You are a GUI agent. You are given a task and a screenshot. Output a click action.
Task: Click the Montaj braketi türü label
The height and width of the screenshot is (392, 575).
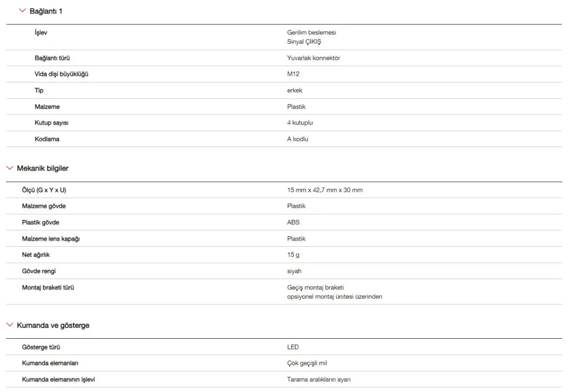[x=48, y=288]
